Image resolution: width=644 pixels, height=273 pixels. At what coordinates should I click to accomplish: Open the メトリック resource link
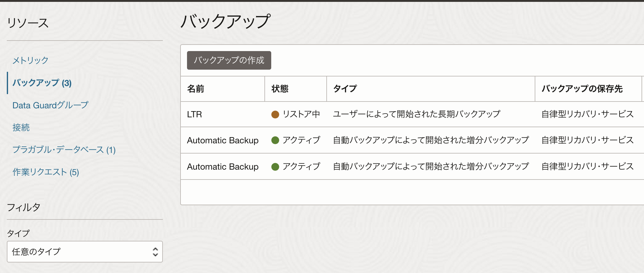(x=30, y=60)
